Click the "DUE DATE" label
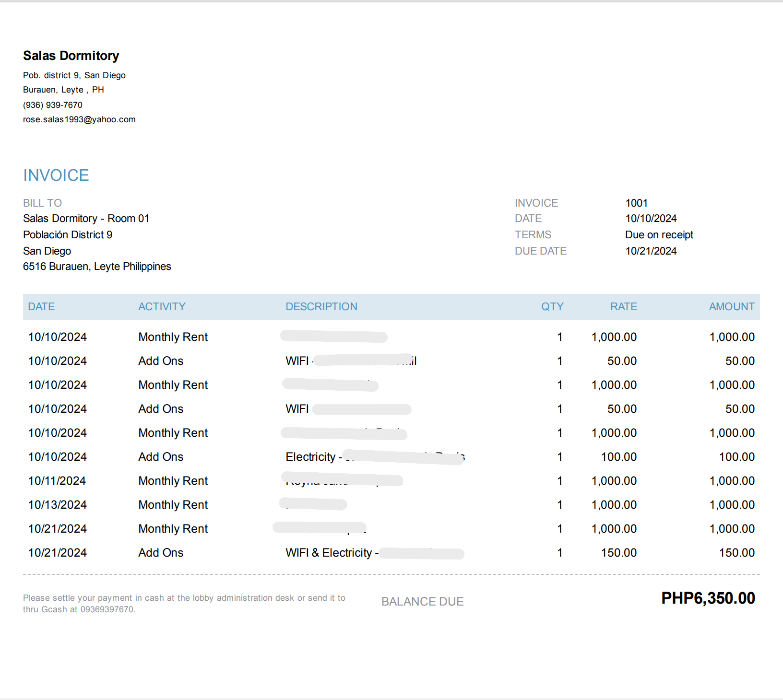 tap(541, 251)
